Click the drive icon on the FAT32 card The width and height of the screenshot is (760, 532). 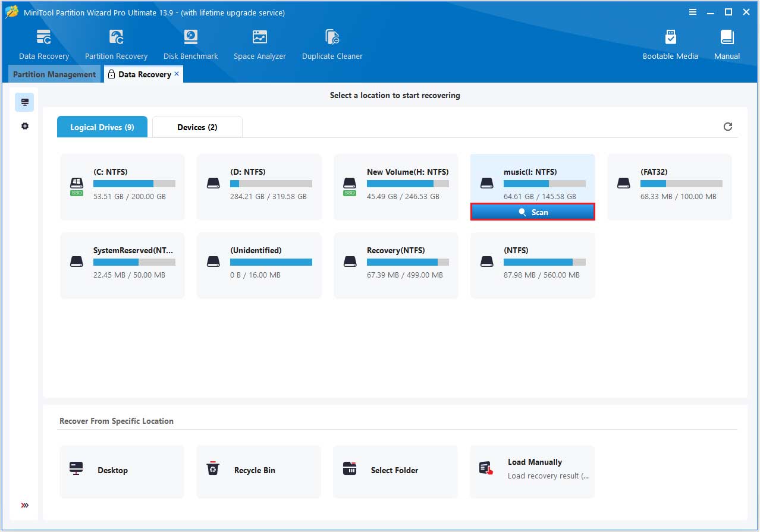click(623, 183)
